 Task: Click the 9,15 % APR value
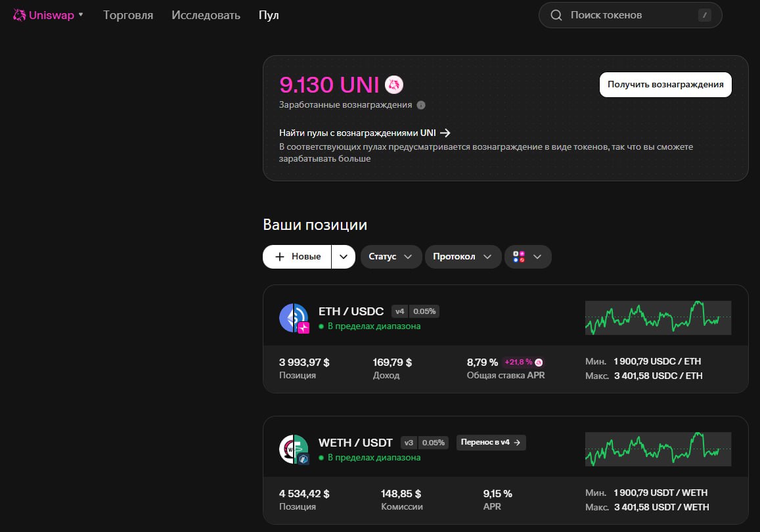click(497, 494)
